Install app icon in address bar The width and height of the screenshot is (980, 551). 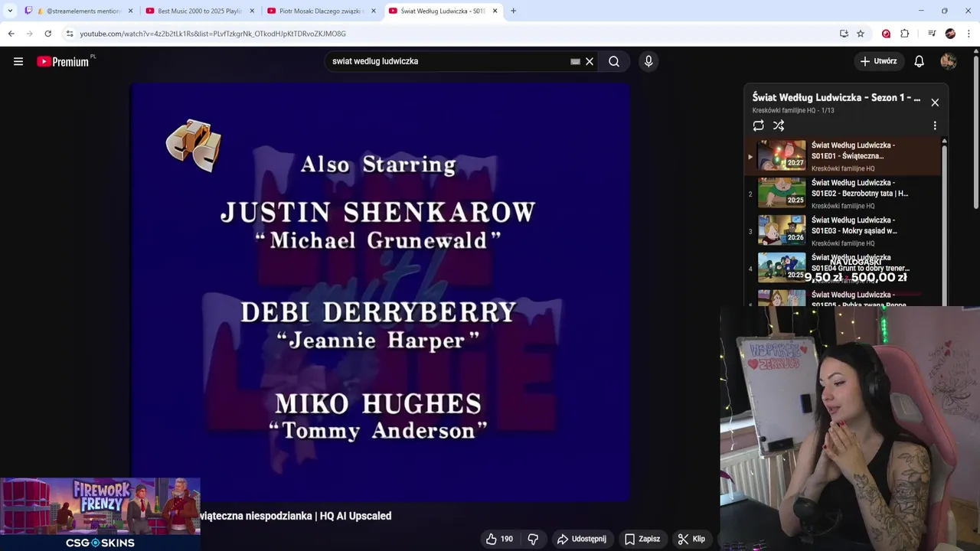[x=844, y=34]
